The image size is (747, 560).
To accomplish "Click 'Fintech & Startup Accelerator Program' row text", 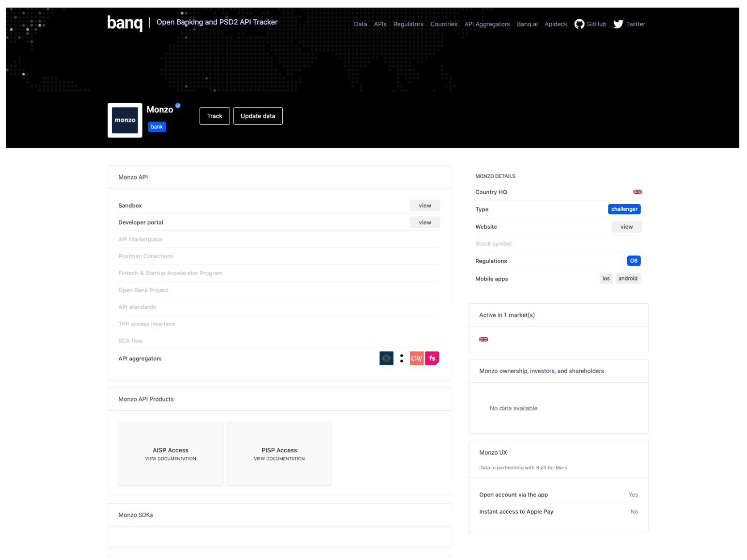I will point(170,273).
